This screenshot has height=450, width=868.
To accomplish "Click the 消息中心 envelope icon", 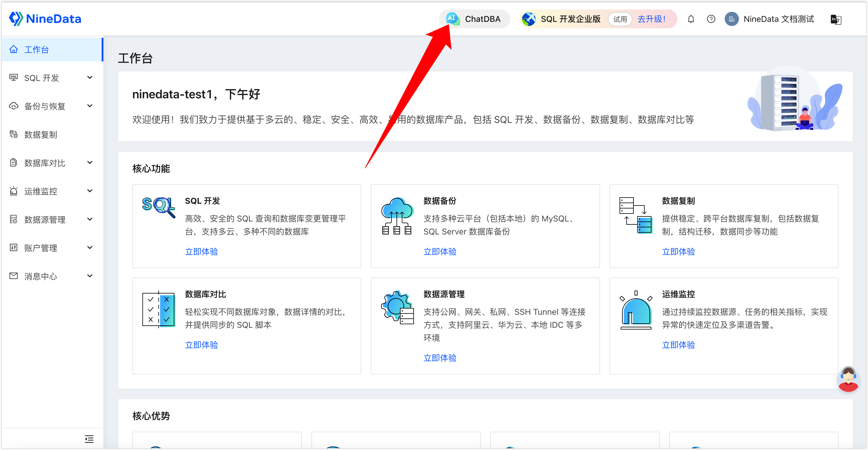I will [14, 276].
